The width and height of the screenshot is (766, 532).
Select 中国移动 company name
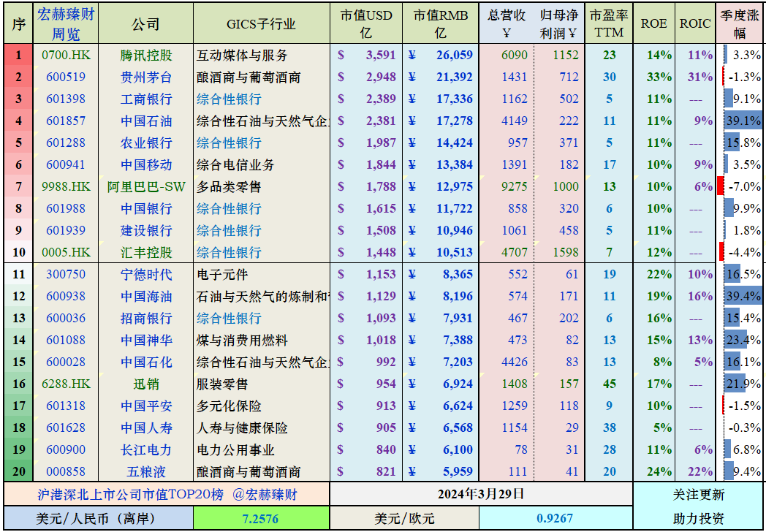point(146,164)
